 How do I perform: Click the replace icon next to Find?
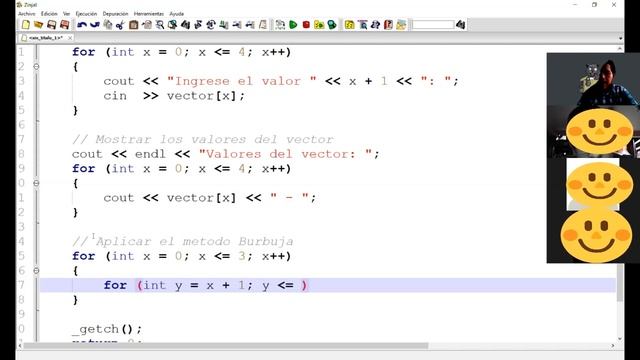click(x=173, y=25)
